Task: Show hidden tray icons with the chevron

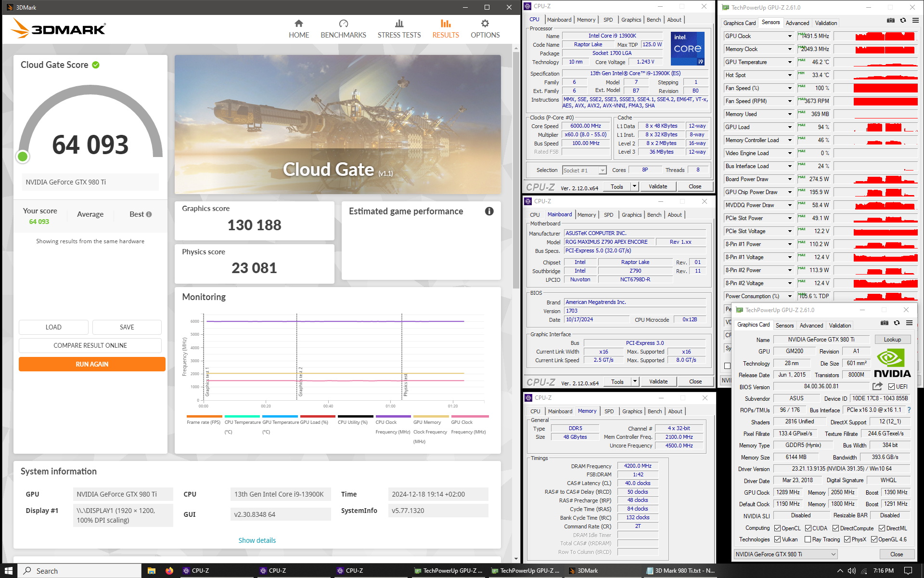Action: click(x=840, y=571)
